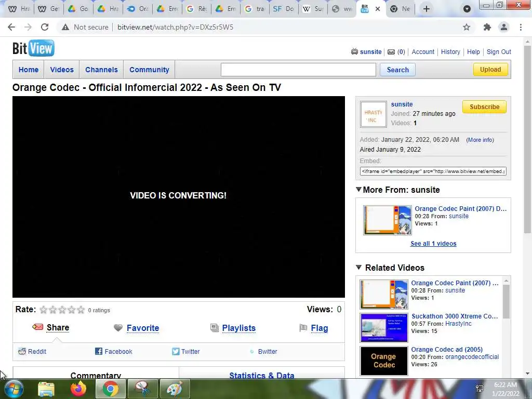The height and width of the screenshot is (399, 532).
Task: Reload the page
Action: [x=45, y=27]
